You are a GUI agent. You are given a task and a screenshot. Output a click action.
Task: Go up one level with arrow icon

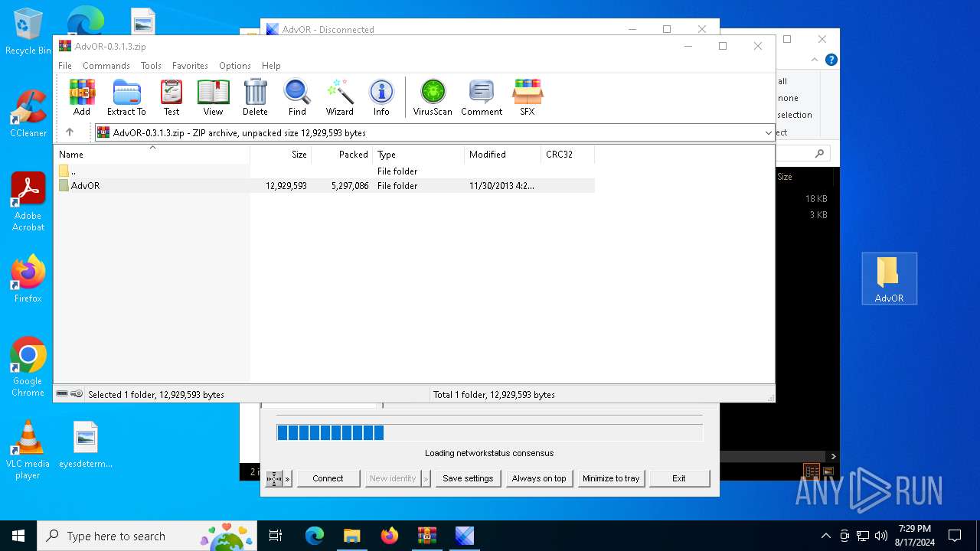point(70,132)
